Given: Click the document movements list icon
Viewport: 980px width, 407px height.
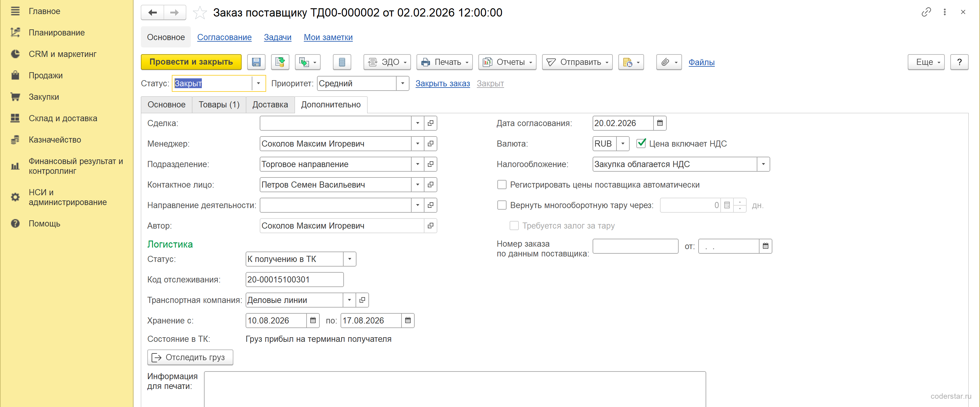Looking at the screenshot, I should (342, 62).
